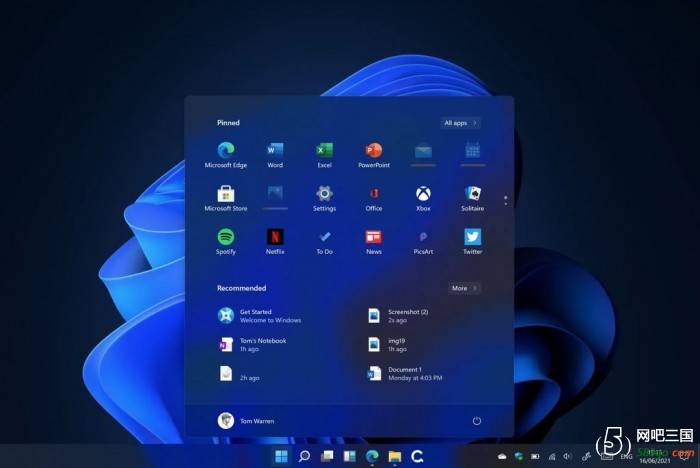Viewport: 700px width, 468px height.
Task: Open Spotify from pinned apps
Action: (x=225, y=242)
